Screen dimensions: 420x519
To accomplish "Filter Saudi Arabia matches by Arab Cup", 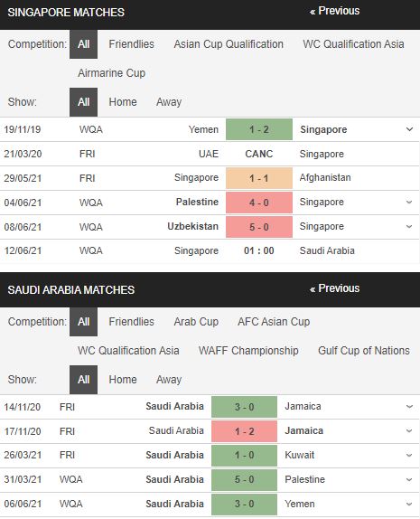I will [196, 322].
